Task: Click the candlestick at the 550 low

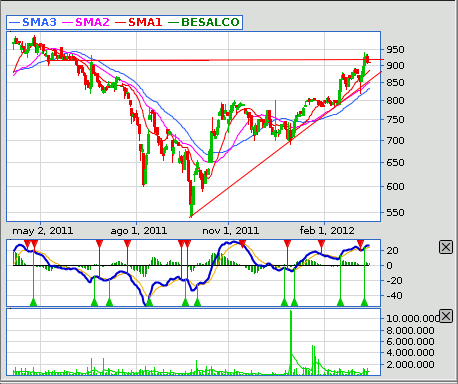Action: [x=192, y=202]
